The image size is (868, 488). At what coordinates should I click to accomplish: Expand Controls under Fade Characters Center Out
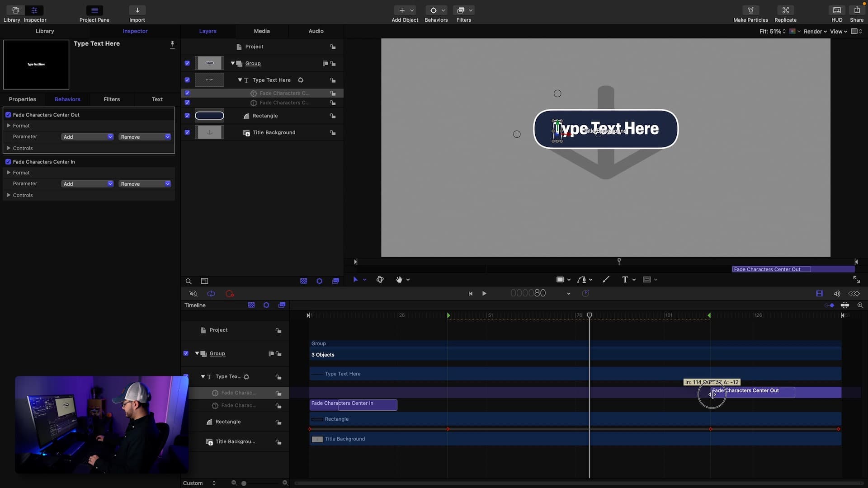9,148
